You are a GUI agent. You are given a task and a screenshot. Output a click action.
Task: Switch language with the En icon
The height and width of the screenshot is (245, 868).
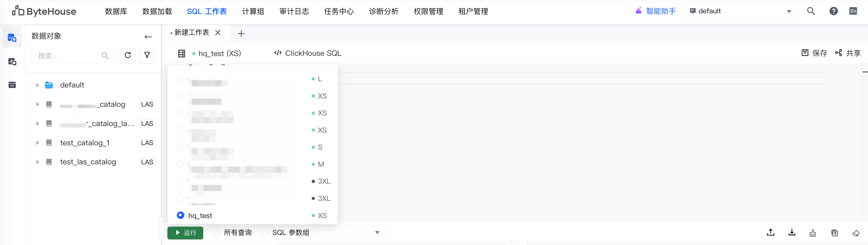(853, 11)
